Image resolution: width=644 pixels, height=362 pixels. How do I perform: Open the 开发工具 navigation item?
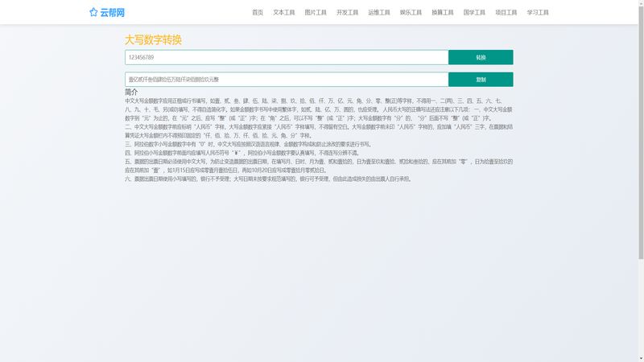tap(347, 13)
